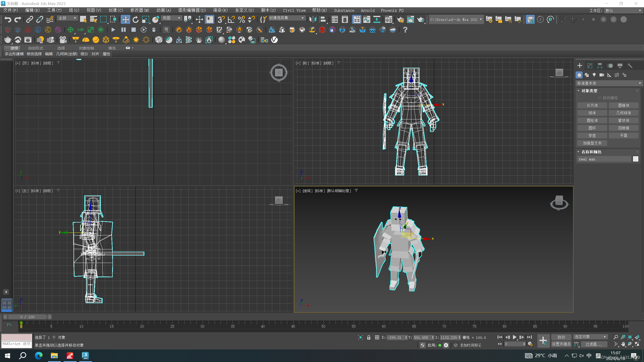Collapse the 对象类型 rollout
644x362 pixels.
pos(589,91)
